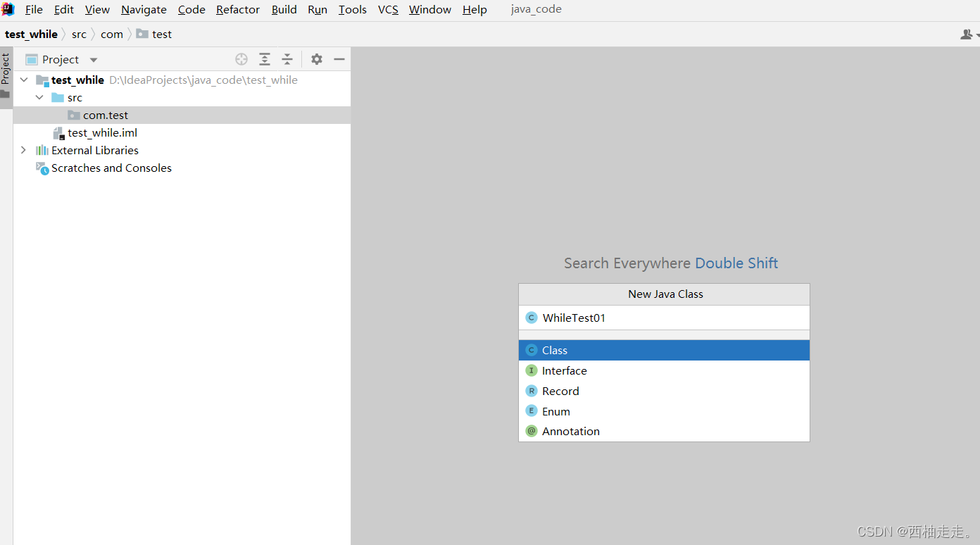Click the locate current file target icon
The height and width of the screenshot is (545, 980).
pyautogui.click(x=241, y=59)
